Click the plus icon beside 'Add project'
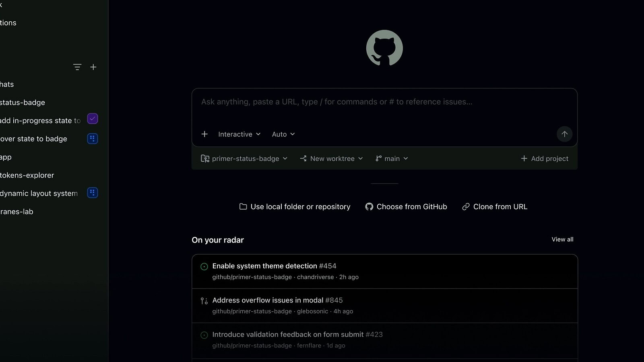The width and height of the screenshot is (644, 362). click(524, 158)
